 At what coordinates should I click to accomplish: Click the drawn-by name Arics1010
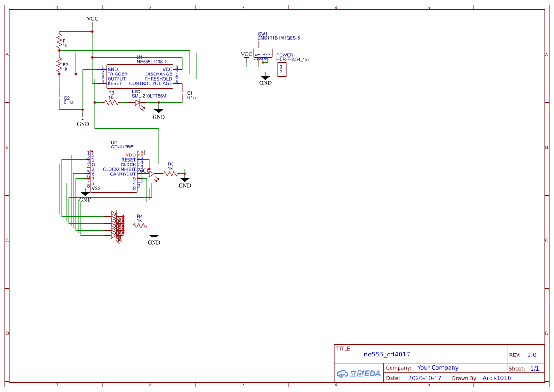click(x=497, y=378)
